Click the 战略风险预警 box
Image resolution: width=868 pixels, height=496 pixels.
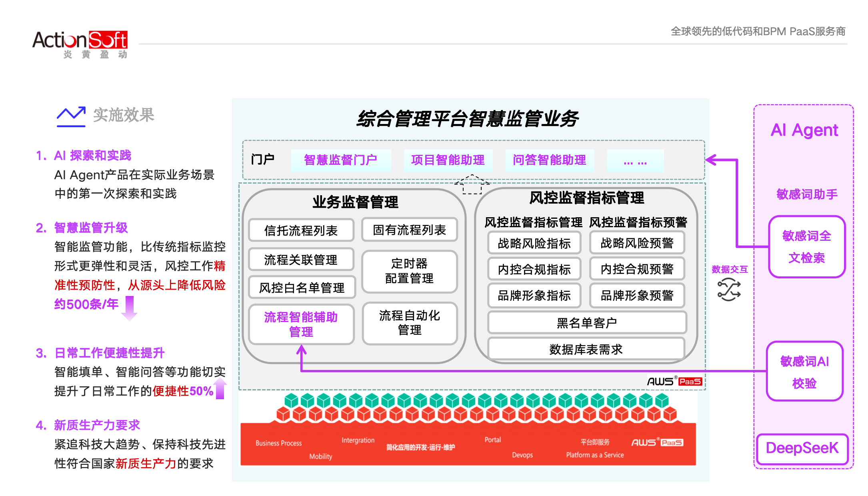tap(637, 242)
